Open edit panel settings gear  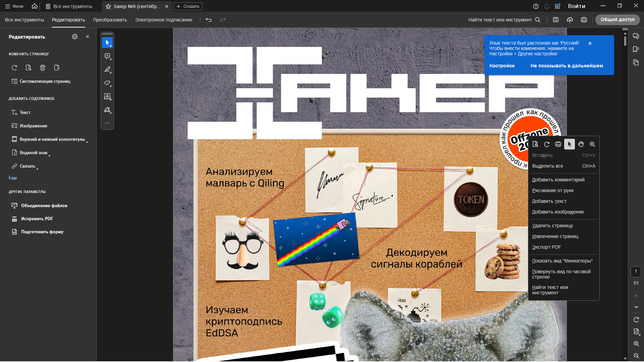click(x=75, y=37)
